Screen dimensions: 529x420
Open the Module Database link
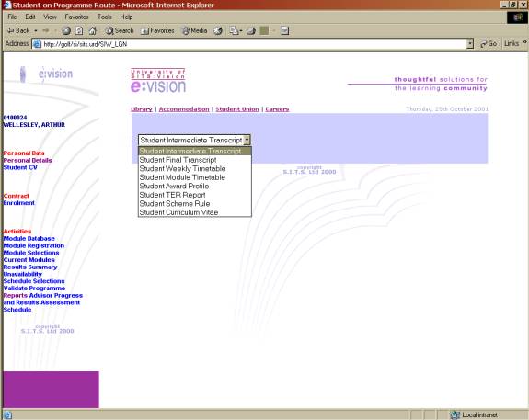29,238
